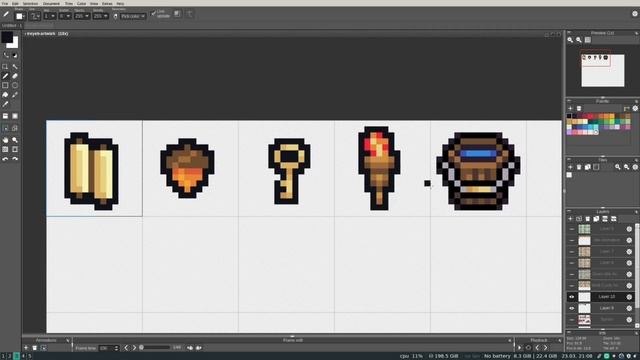The image size is (640, 360).
Task: Choose the rectangular selection tool
Action: (x=5, y=67)
